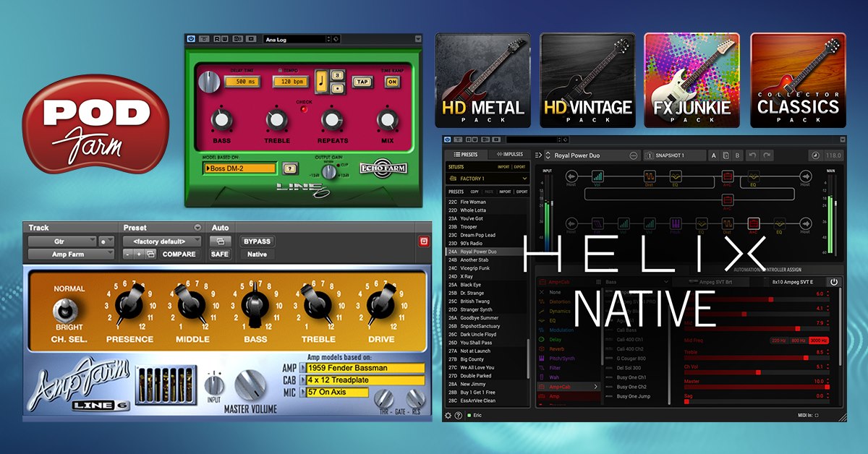Toggle block bypass power icon beside 8x10 Ampeg
Image resolution: width=868 pixels, height=454 pixels.
point(834,282)
